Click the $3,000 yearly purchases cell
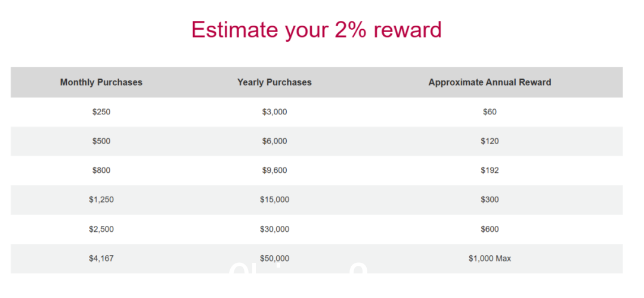The height and width of the screenshot is (298, 644). [274, 111]
